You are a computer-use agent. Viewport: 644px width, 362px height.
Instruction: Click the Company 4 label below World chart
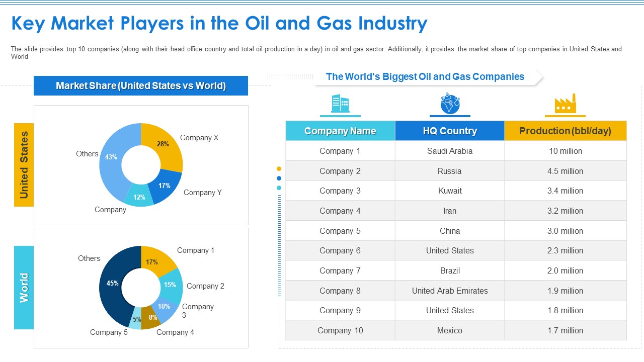pos(175,332)
